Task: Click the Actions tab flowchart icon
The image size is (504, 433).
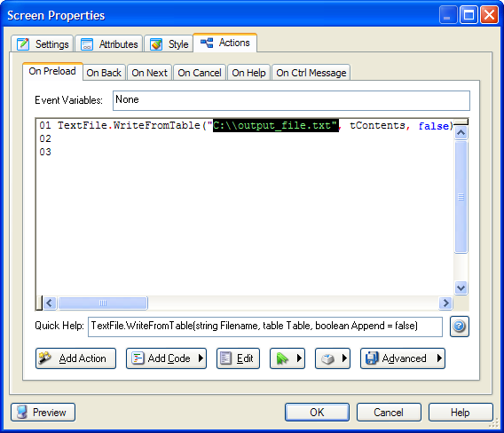Action: pos(207,43)
